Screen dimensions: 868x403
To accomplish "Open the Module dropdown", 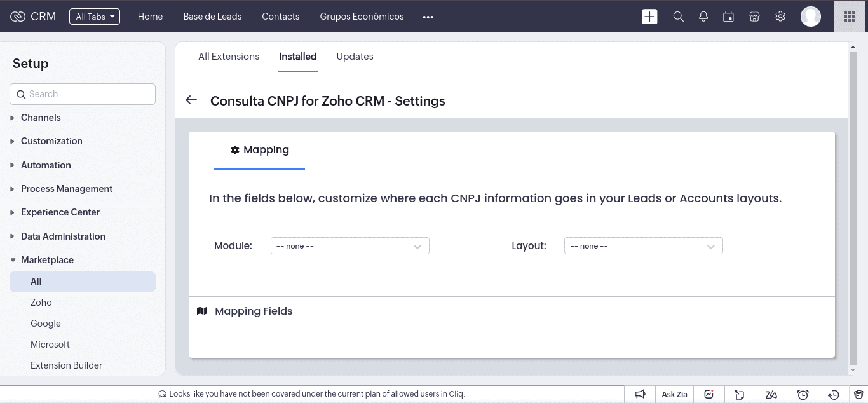I will click(x=349, y=246).
